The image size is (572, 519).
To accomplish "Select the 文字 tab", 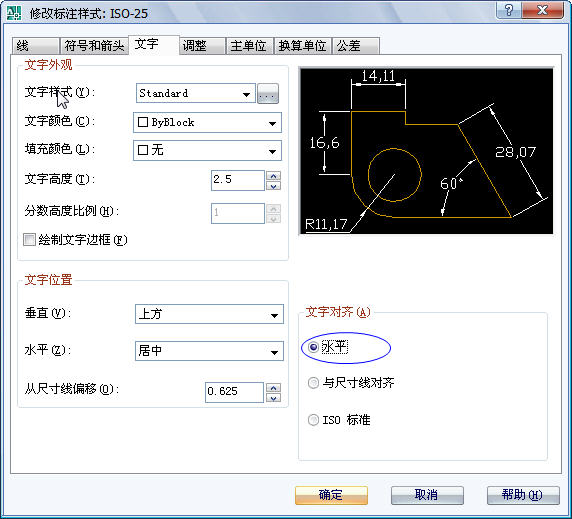I will coord(154,44).
